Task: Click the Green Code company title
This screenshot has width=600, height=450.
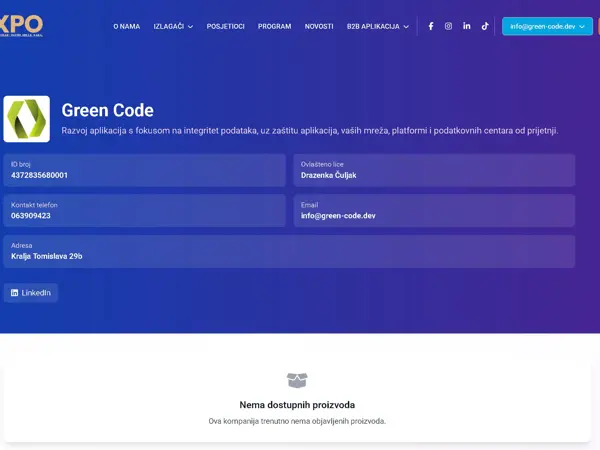Action: (108, 110)
